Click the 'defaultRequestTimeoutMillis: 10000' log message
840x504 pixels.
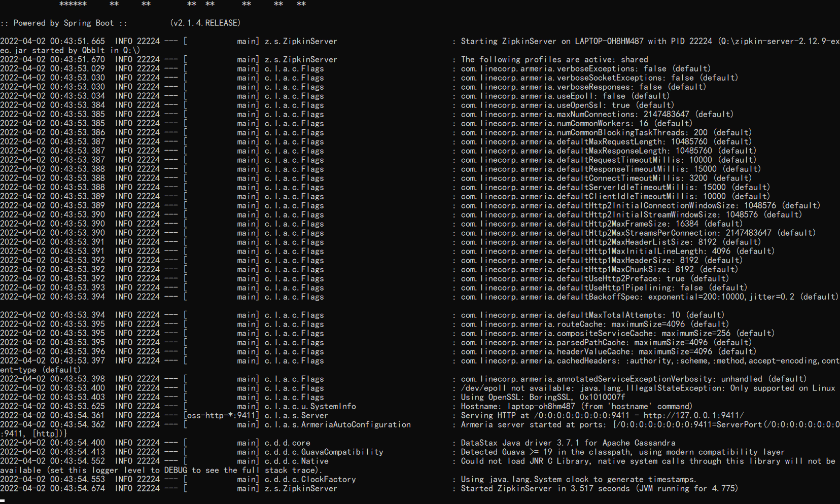coord(609,160)
